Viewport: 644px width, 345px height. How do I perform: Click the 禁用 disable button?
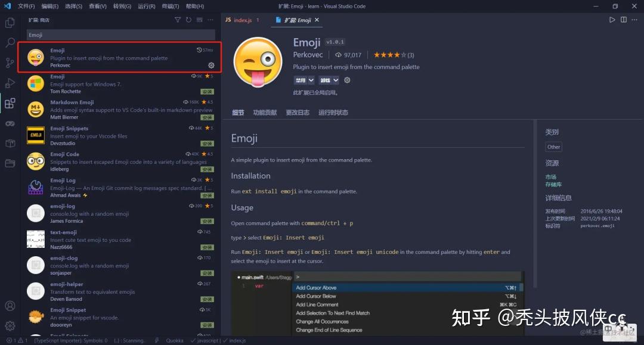(x=300, y=80)
